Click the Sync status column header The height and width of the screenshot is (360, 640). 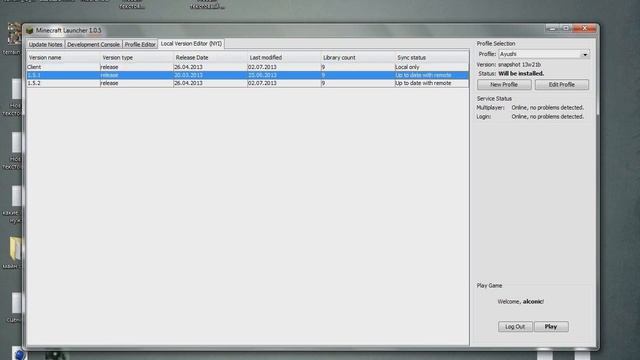point(432,58)
